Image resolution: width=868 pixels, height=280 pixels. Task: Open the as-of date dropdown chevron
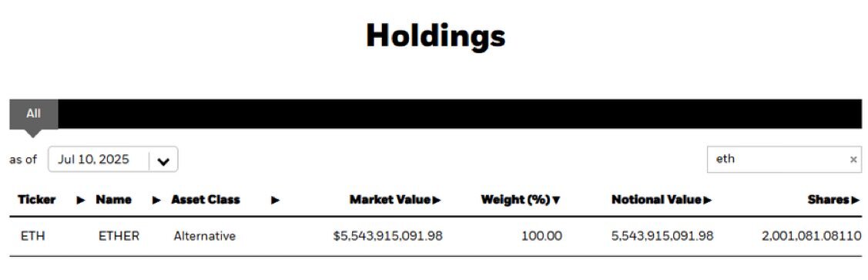tap(163, 161)
